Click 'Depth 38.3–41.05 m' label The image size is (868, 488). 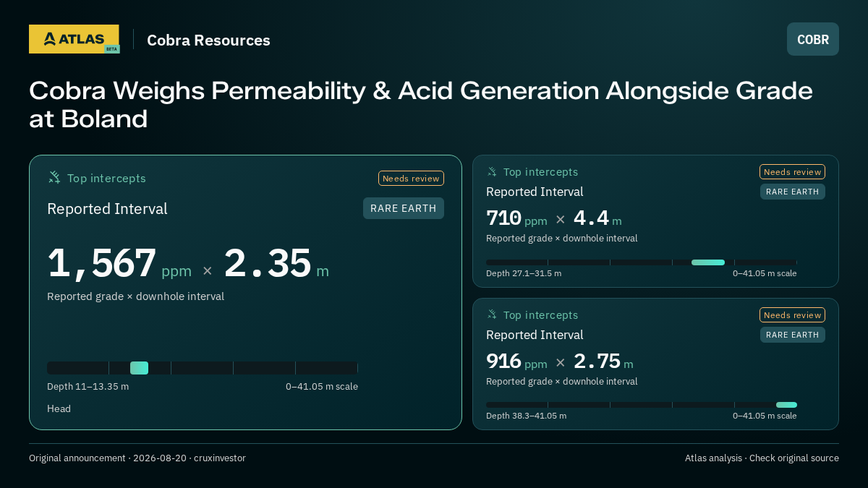(526, 416)
